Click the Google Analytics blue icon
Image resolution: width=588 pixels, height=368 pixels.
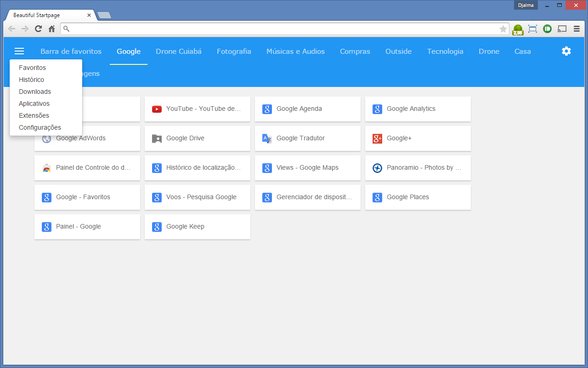[x=377, y=109]
